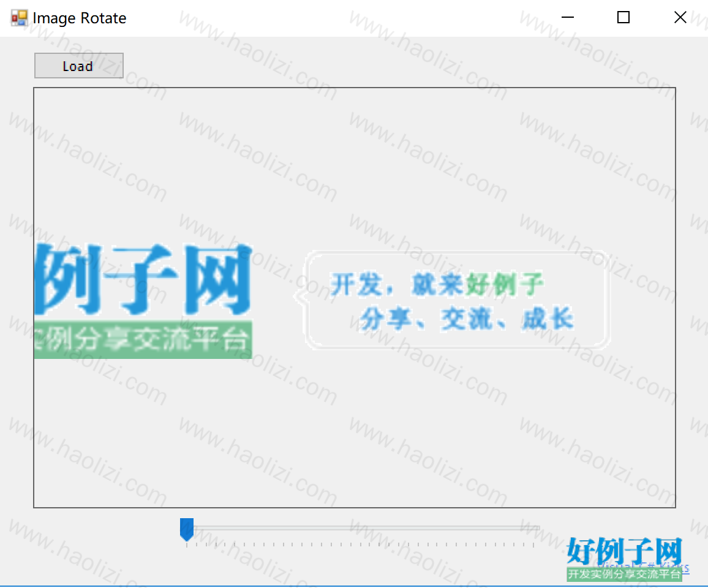Open the Image Rotate window icon menu

click(19, 18)
